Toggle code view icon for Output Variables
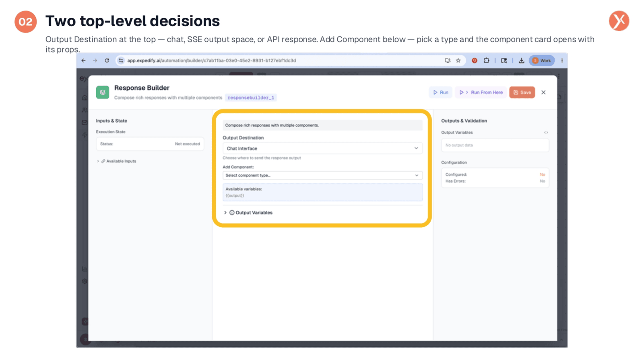The height and width of the screenshot is (362, 644). 546,133
